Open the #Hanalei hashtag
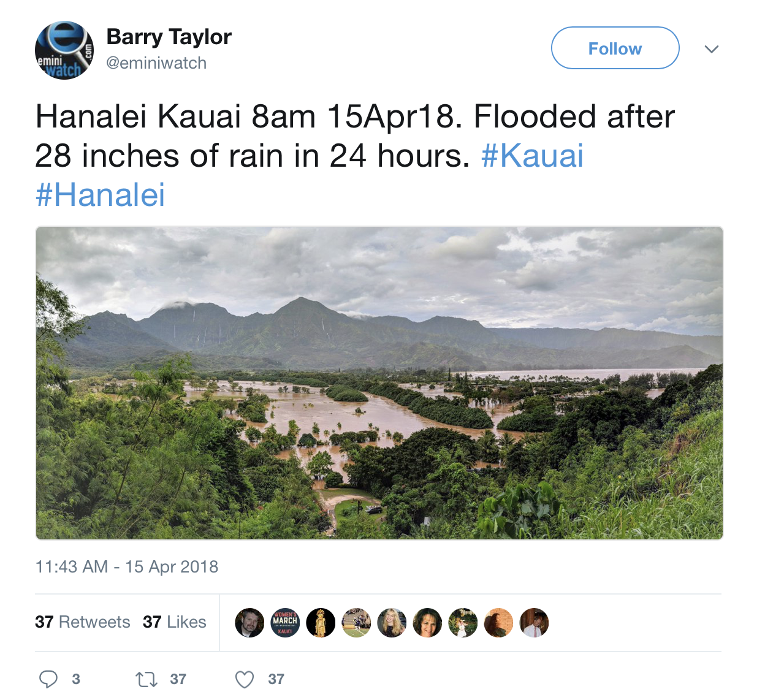Screen dimensions: 765x700 click(x=100, y=195)
